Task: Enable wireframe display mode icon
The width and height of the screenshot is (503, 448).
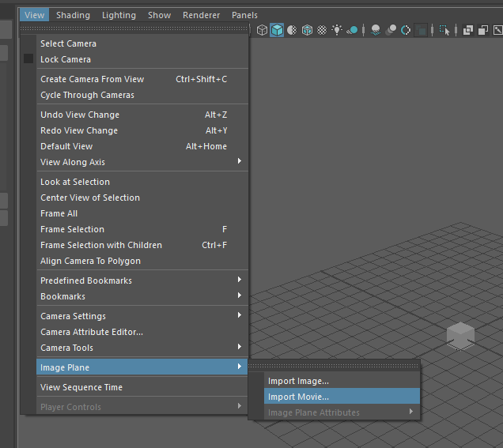Action: (x=262, y=30)
